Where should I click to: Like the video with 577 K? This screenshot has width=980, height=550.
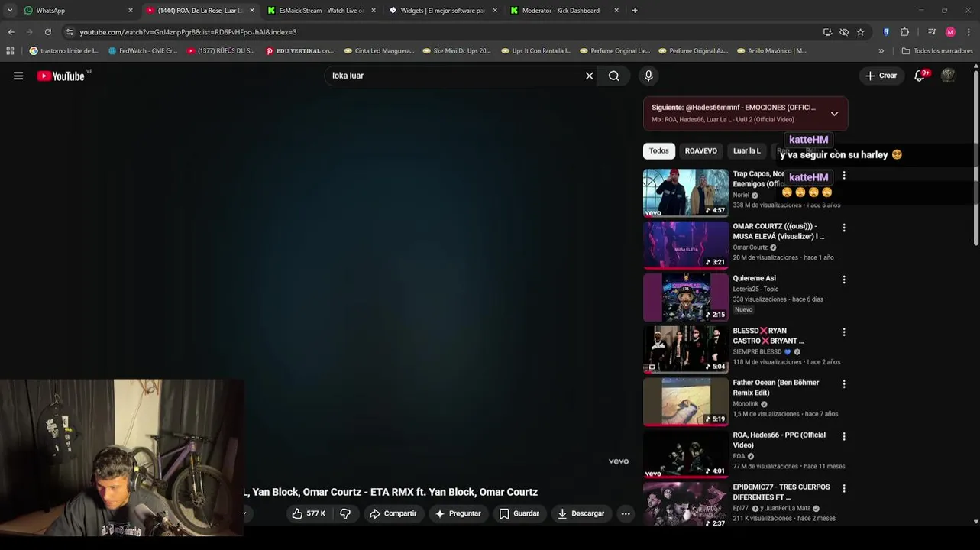[309, 513]
